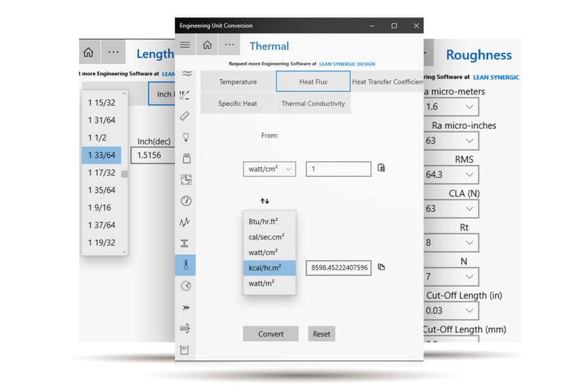Select 1 17/32 in the fraction list

point(102,172)
